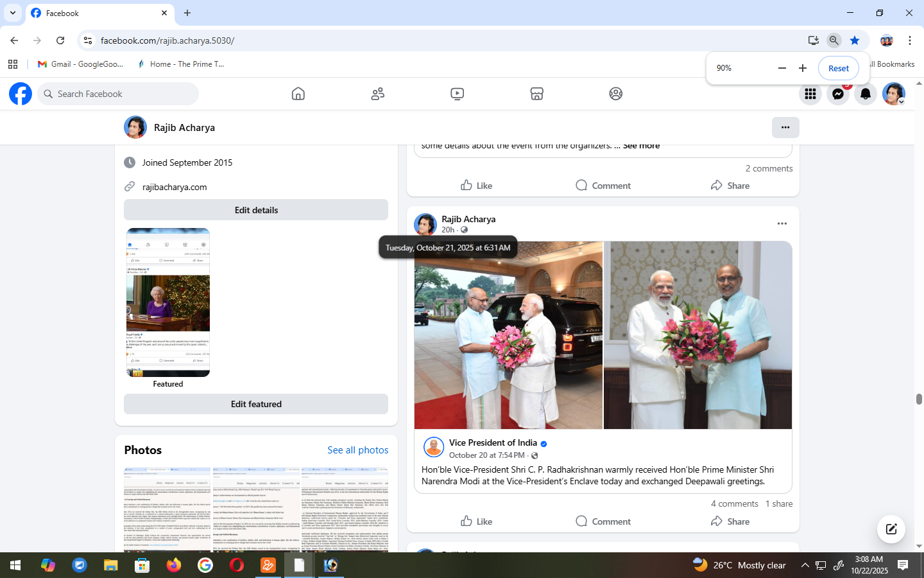Screen dimensions: 924x578
Task: Open the Marketplace icon
Action: click(536, 94)
